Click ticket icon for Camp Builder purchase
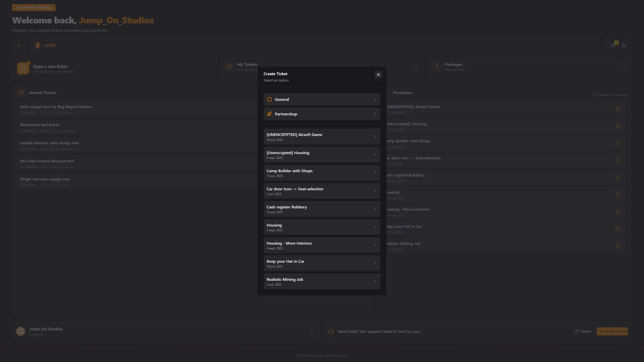Viewport: 644px width, 362px height. point(618,143)
